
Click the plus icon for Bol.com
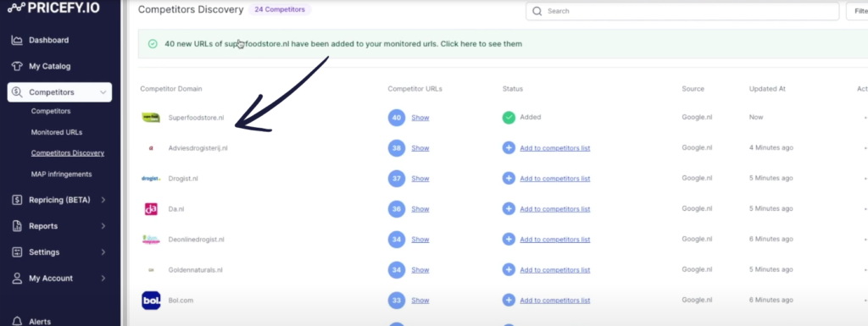coord(509,300)
